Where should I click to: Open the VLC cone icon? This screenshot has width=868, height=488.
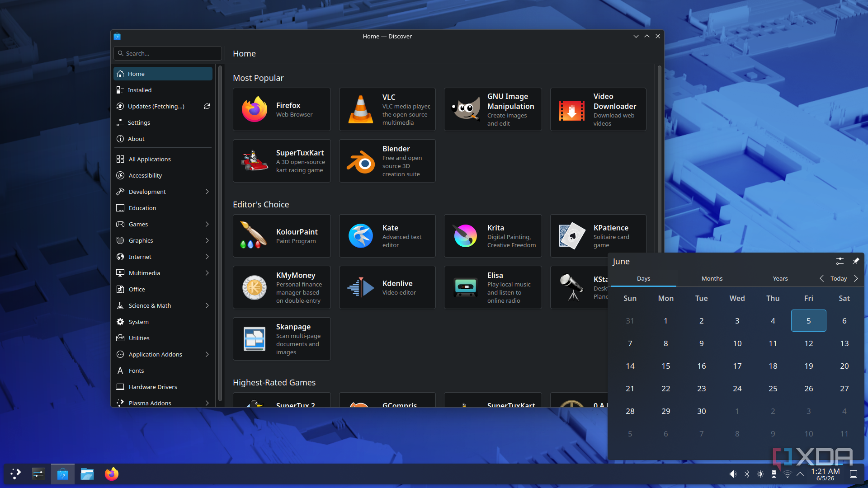tap(360, 109)
